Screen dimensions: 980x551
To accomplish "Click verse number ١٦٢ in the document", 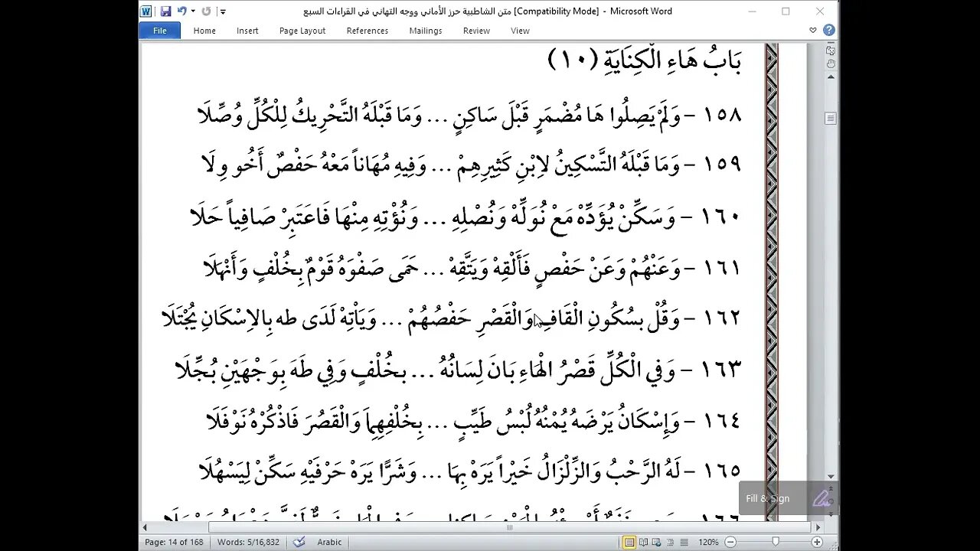I will pos(722,318).
